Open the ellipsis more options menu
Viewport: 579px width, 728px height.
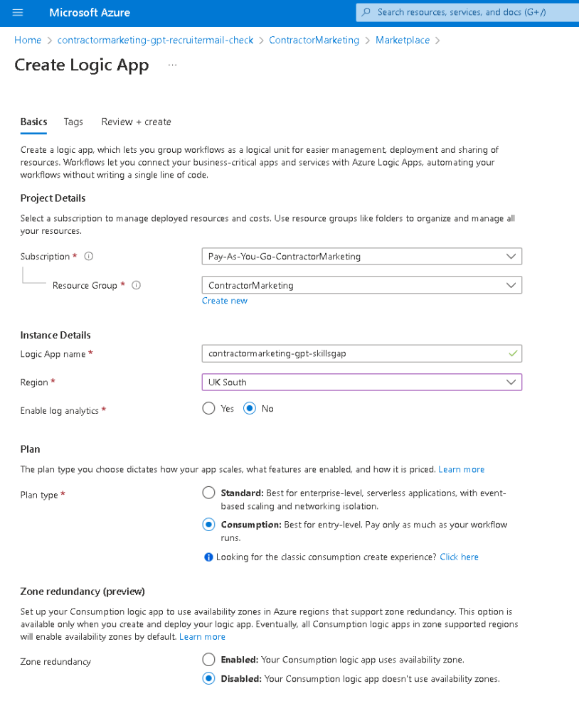[x=172, y=65]
